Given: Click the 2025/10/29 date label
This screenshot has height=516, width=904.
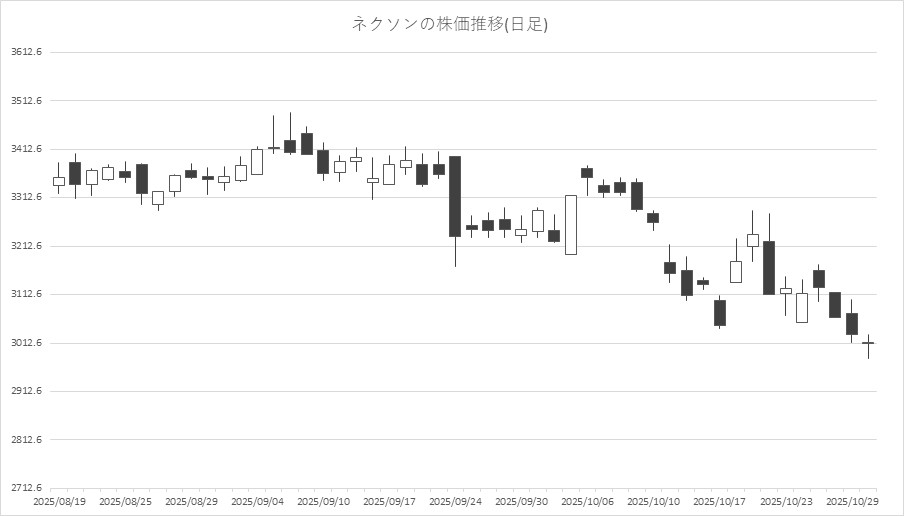Looking at the screenshot, I should coord(851,501).
